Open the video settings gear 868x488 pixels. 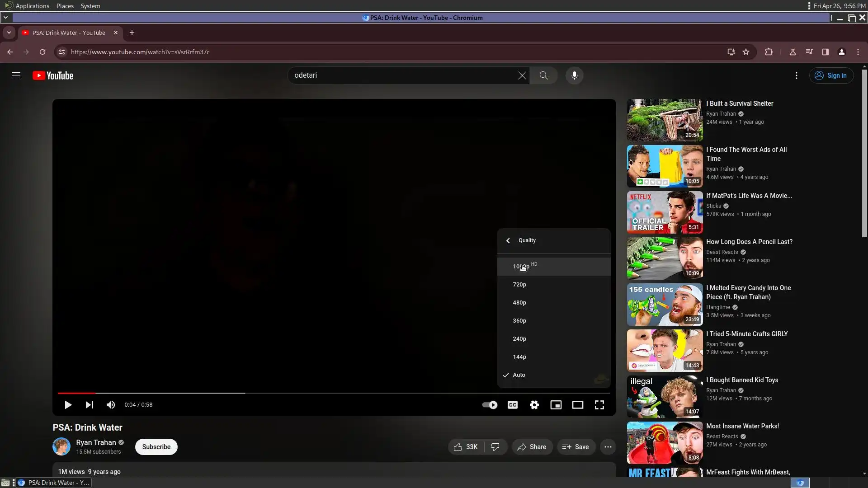(534, 405)
